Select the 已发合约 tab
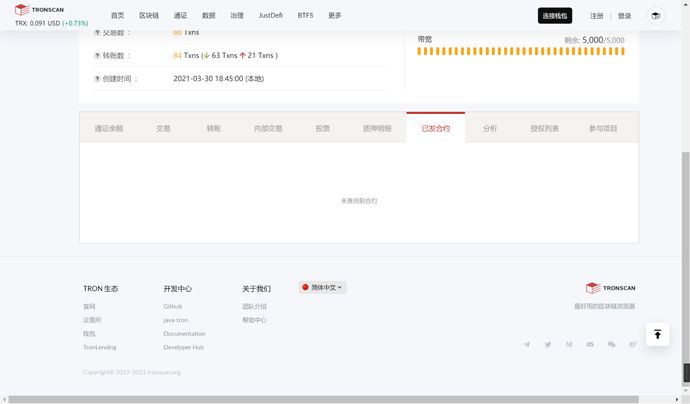The width and height of the screenshot is (690, 404). (x=436, y=128)
